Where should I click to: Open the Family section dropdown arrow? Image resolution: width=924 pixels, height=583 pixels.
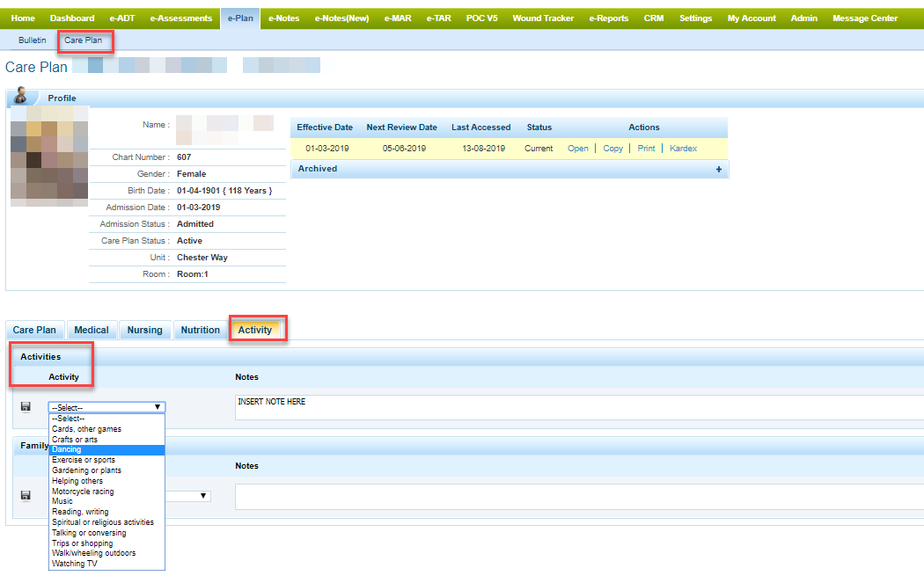pos(204,496)
